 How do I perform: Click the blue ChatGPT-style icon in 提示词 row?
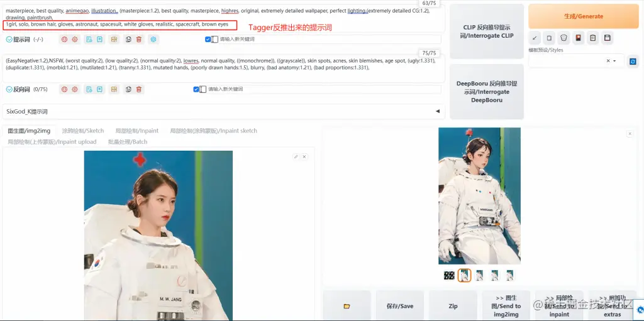click(153, 40)
